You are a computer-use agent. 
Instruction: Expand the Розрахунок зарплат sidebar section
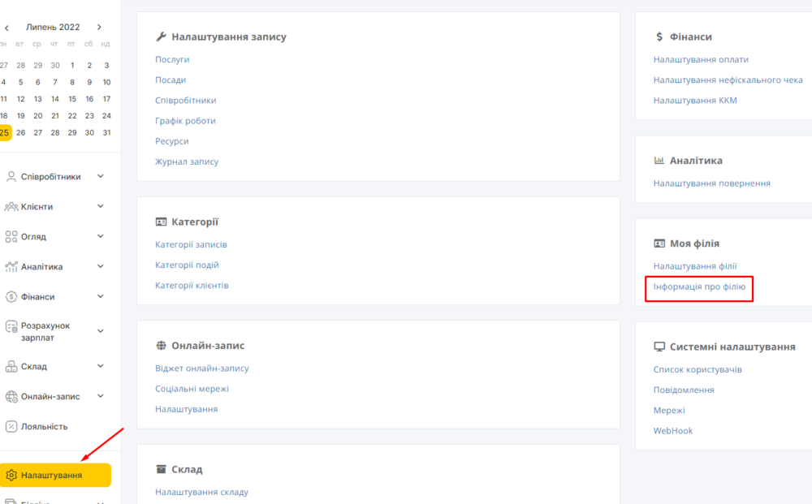pos(101,331)
